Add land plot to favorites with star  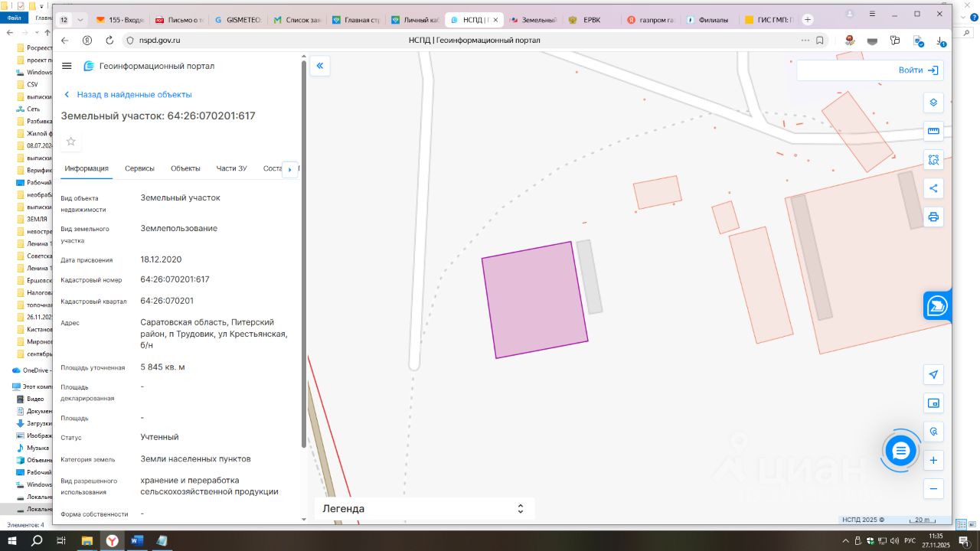(x=71, y=142)
